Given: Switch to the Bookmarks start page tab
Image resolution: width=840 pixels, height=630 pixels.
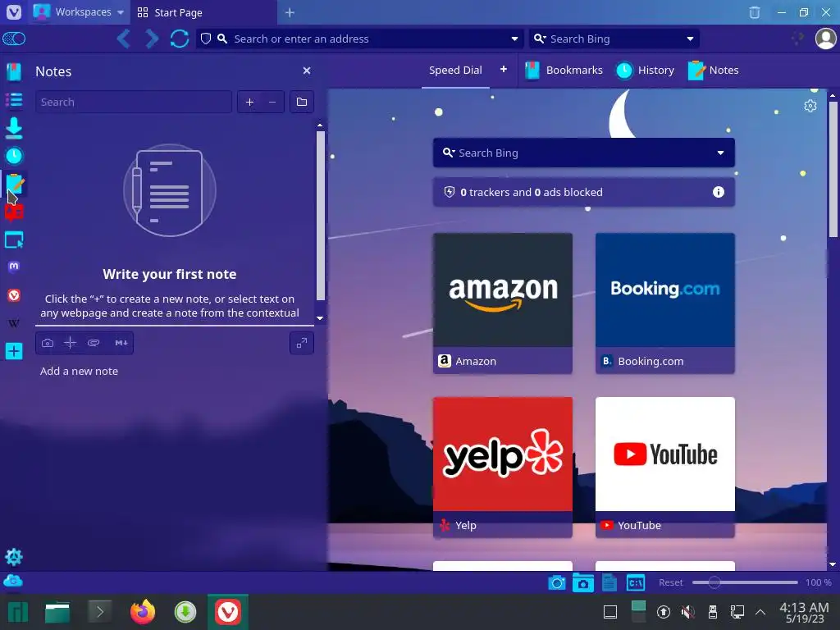Looking at the screenshot, I should tap(564, 71).
